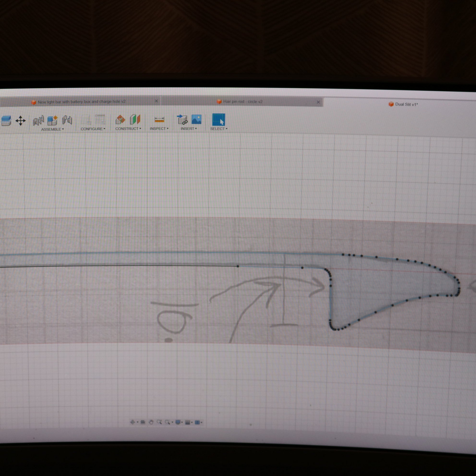
Task: Select the Offset Plane construct icon
Action: [x=120, y=120]
